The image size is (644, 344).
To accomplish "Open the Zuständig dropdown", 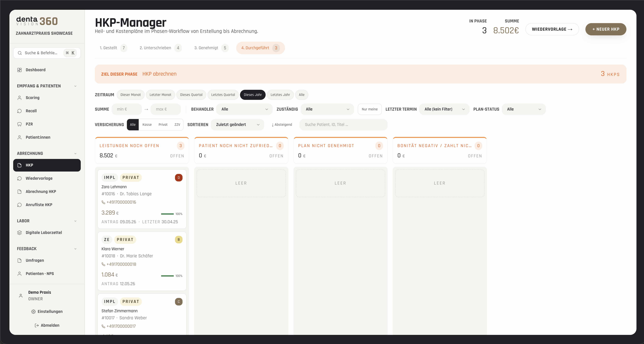I will 327,109.
